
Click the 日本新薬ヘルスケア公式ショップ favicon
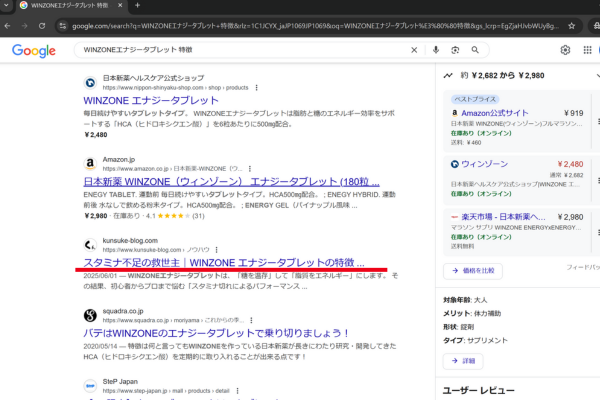pos(90,83)
